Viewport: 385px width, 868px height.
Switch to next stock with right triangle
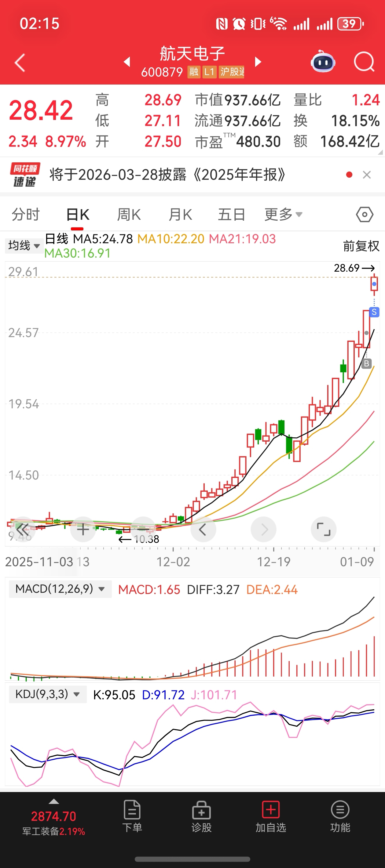tap(258, 62)
